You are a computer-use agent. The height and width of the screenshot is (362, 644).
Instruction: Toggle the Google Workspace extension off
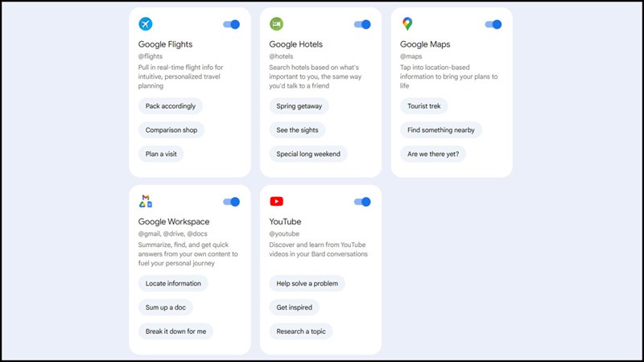[x=231, y=202]
